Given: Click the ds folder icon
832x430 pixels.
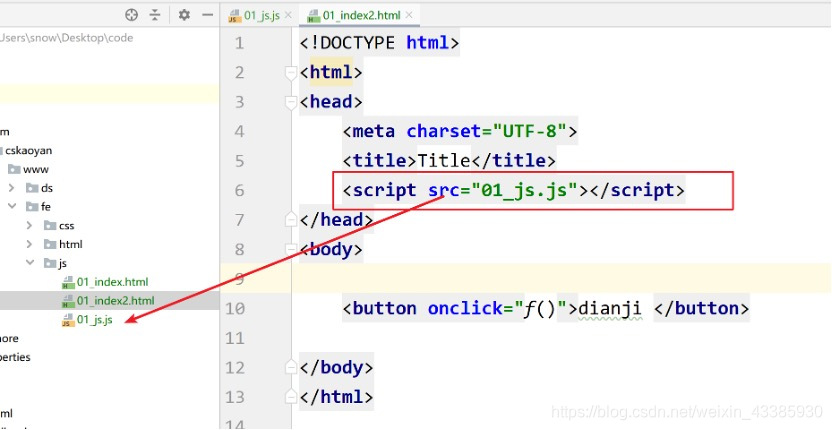Looking at the screenshot, I should [x=32, y=188].
